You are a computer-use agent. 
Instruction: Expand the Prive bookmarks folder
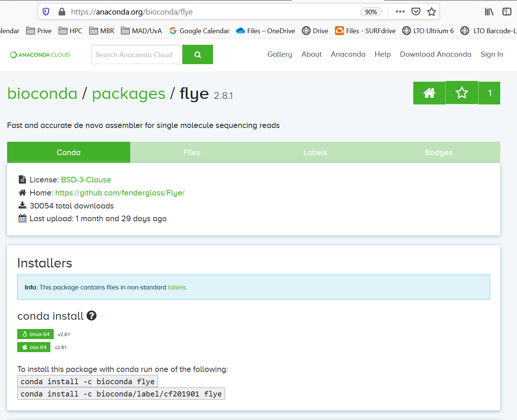tap(39, 31)
